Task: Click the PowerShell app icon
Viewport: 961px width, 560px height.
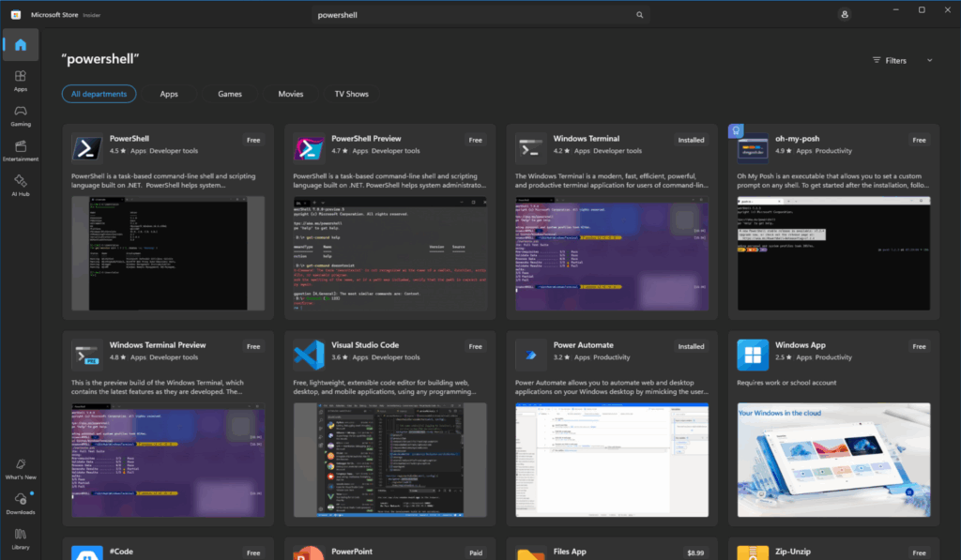Action: [87, 148]
